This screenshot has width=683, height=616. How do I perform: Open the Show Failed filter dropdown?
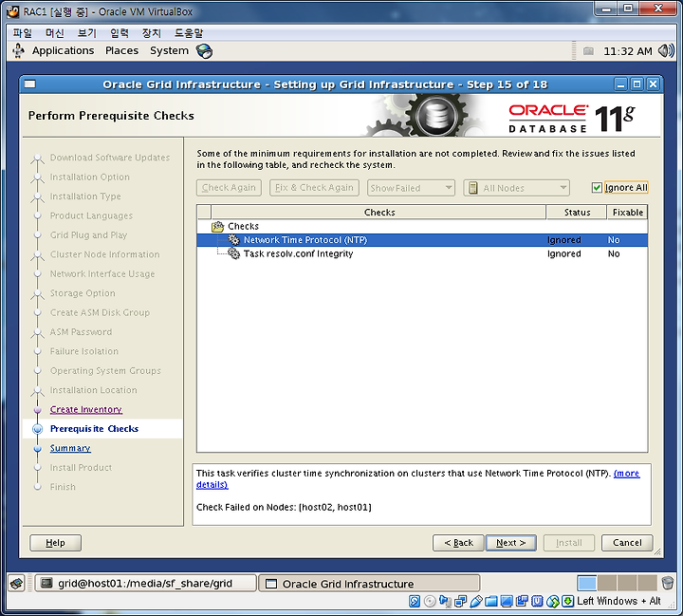click(x=411, y=188)
